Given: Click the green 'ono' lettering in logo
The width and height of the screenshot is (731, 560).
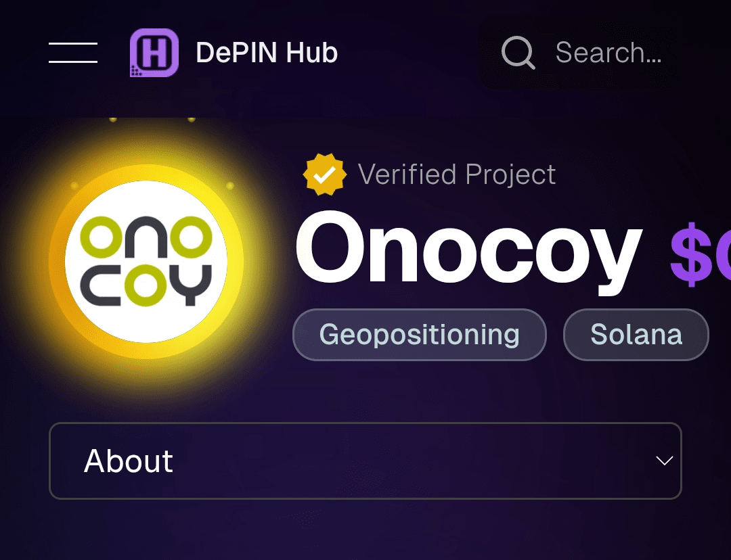Looking at the screenshot, I should pos(146,237).
